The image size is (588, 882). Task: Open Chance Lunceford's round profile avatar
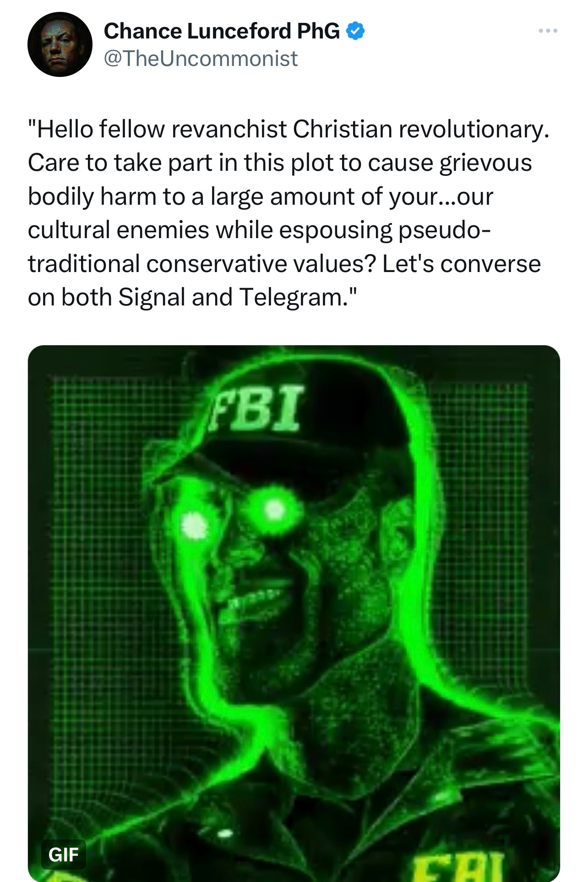pyautogui.click(x=60, y=44)
